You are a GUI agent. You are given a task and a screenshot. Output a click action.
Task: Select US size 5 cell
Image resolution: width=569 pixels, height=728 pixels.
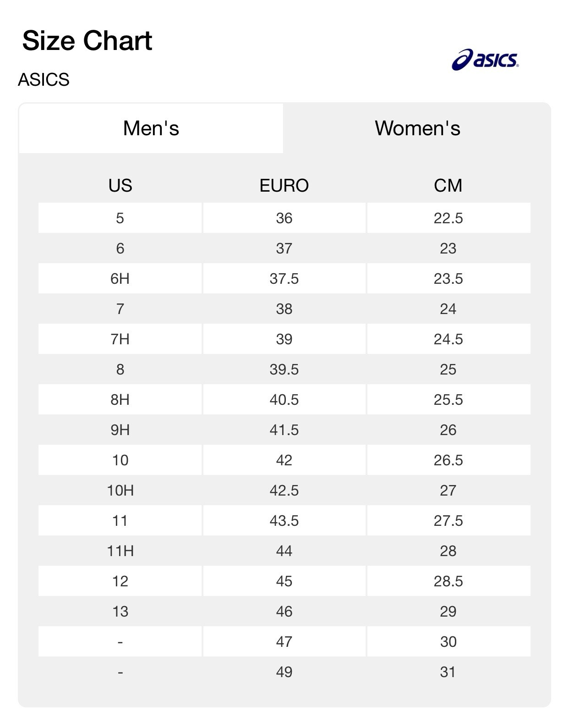coord(120,218)
